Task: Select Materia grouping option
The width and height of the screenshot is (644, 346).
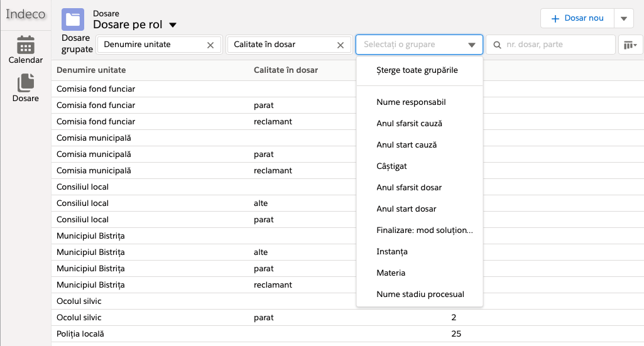Action: 391,273
